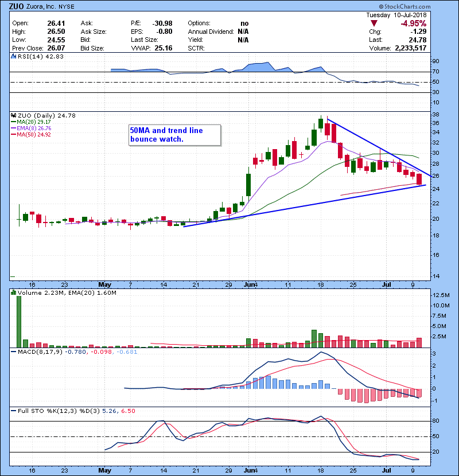The image size is (459, 476).
Task: Click the EMA(8) 26.76 legend text
Action: 34,128
